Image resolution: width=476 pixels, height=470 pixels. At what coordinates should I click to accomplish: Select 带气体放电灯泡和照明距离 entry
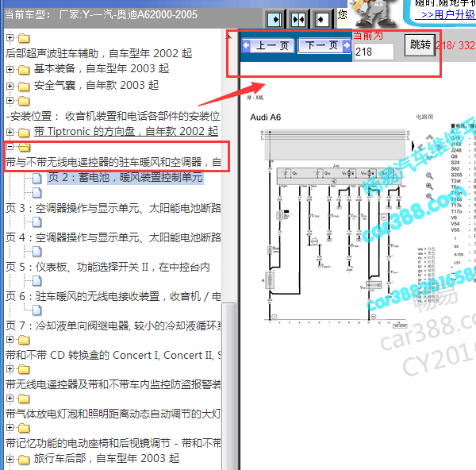113,414
